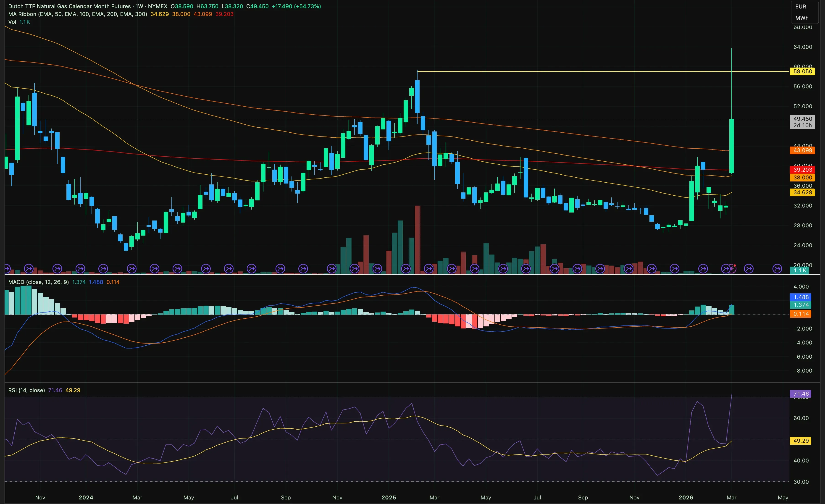Open the MWh unit selector

(x=801, y=18)
